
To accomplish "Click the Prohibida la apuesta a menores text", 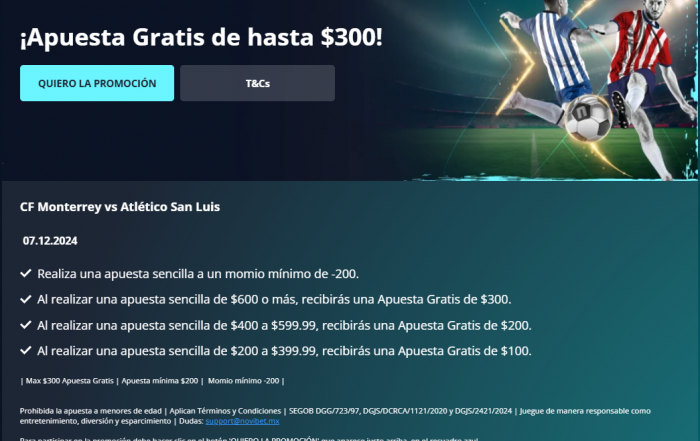I will pyautogui.click(x=91, y=411).
